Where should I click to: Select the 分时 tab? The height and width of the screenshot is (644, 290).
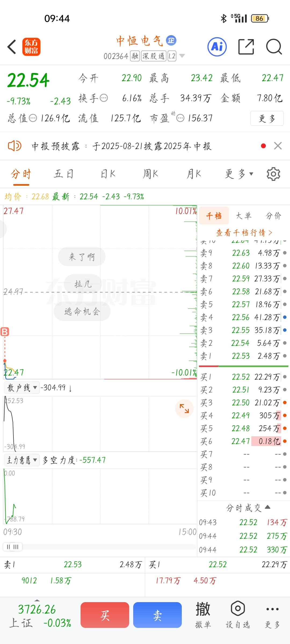tap(21, 174)
